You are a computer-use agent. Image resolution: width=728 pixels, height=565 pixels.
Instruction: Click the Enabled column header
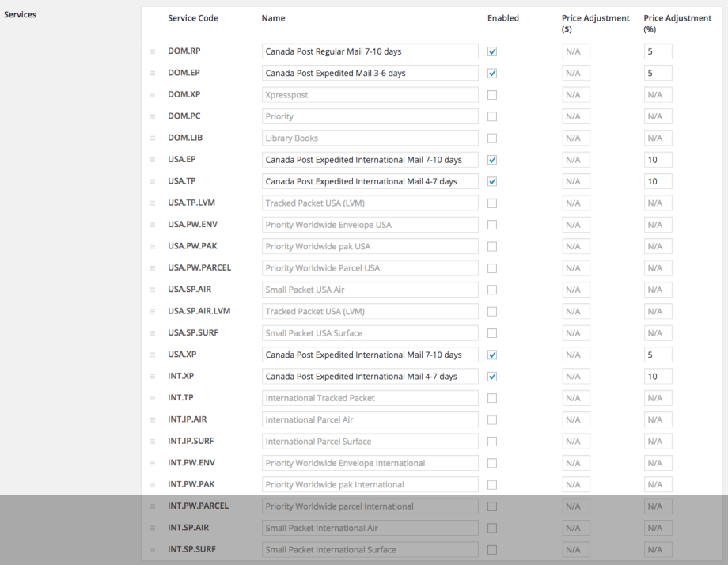click(502, 18)
